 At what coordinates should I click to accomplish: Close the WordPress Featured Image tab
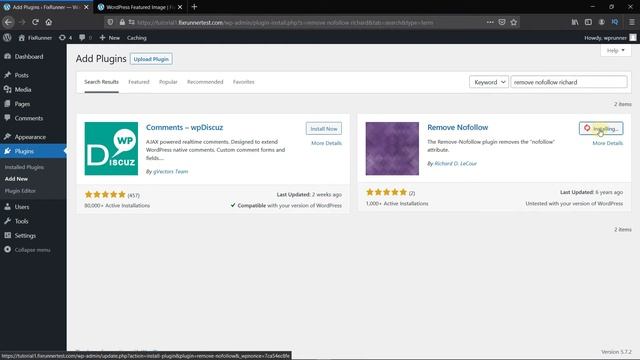[x=180, y=7]
